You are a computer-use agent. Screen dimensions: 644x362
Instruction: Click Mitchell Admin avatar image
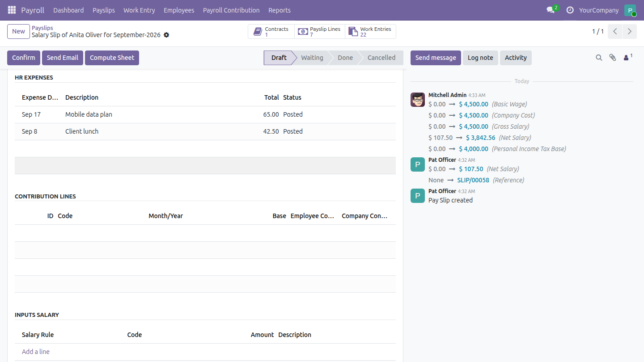418,100
